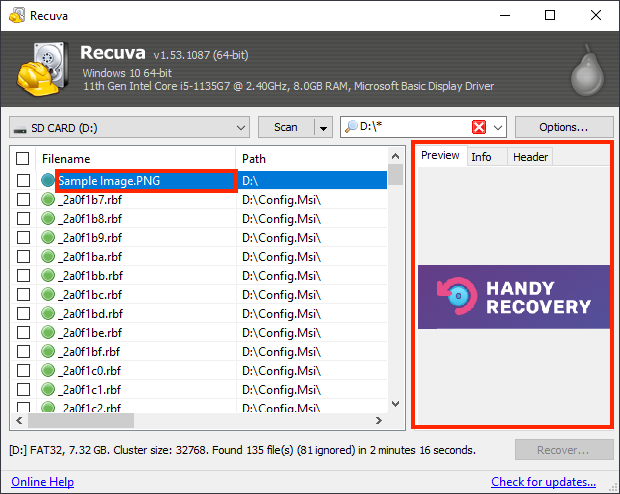Click into the D:\* filter input field
The height and width of the screenshot is (494, 620).
(x=414, y=127)
